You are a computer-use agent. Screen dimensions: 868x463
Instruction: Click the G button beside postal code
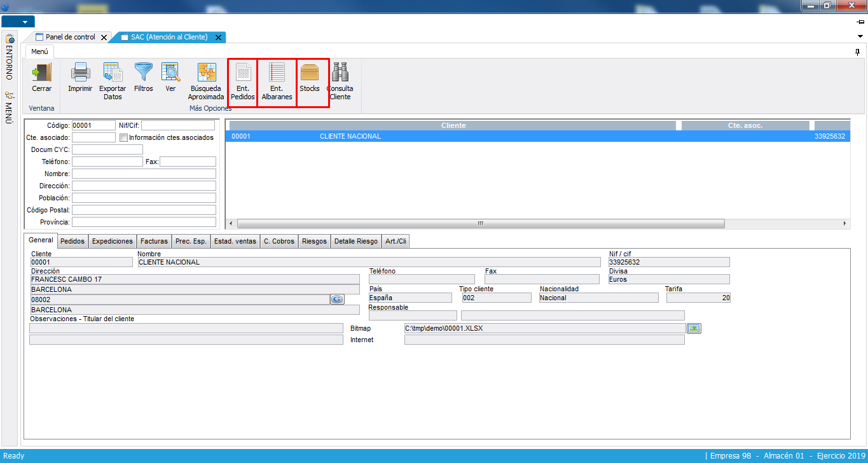coord(337,299)
